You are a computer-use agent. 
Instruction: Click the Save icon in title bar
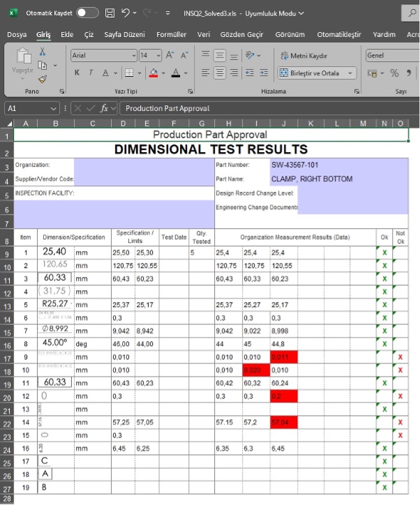tap(110, 13)
